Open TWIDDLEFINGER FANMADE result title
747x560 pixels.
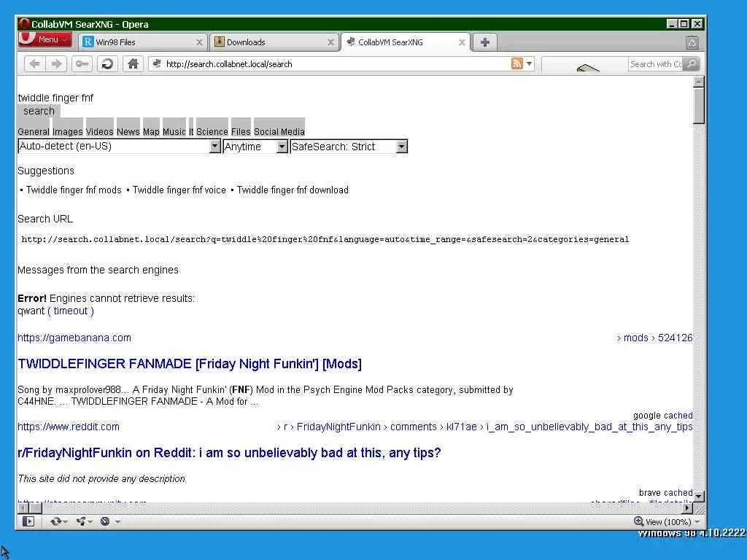[190, 364]
